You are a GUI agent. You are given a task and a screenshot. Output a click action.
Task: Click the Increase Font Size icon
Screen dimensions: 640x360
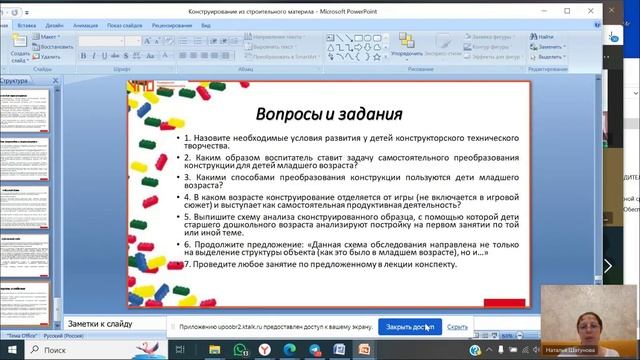point(147,41)
